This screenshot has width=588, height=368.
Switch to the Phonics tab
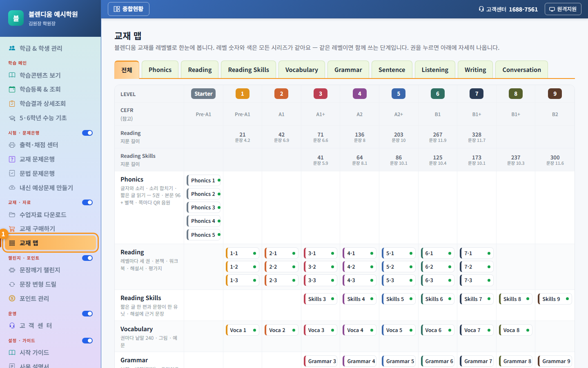[x=160, y=70]
